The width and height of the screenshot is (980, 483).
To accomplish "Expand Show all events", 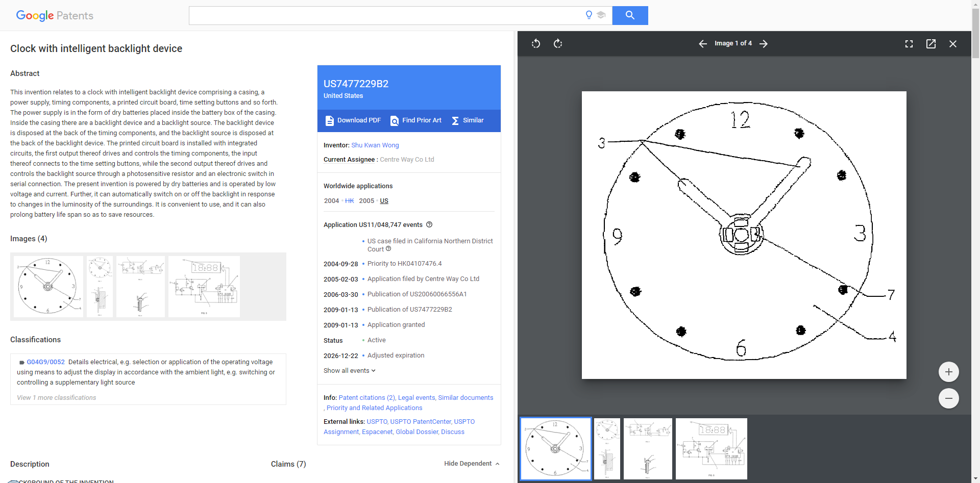I will pyautogui.click(x=349, y=371).
